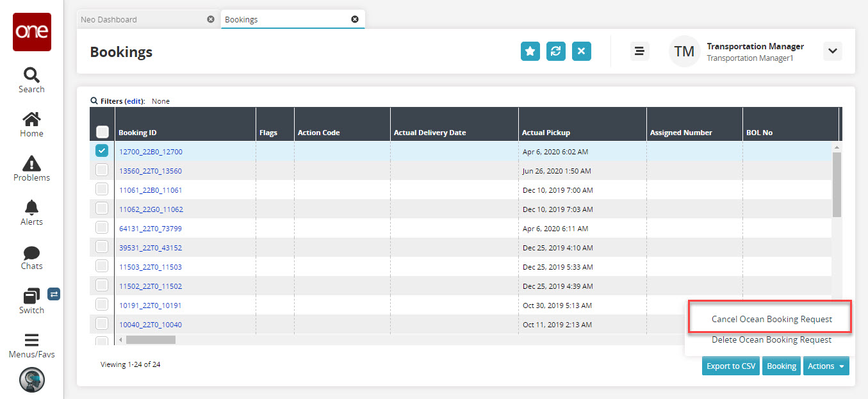Click the Export to CSV button
Image resolution: width=868 pixels, height=399 pixels.
730,366
